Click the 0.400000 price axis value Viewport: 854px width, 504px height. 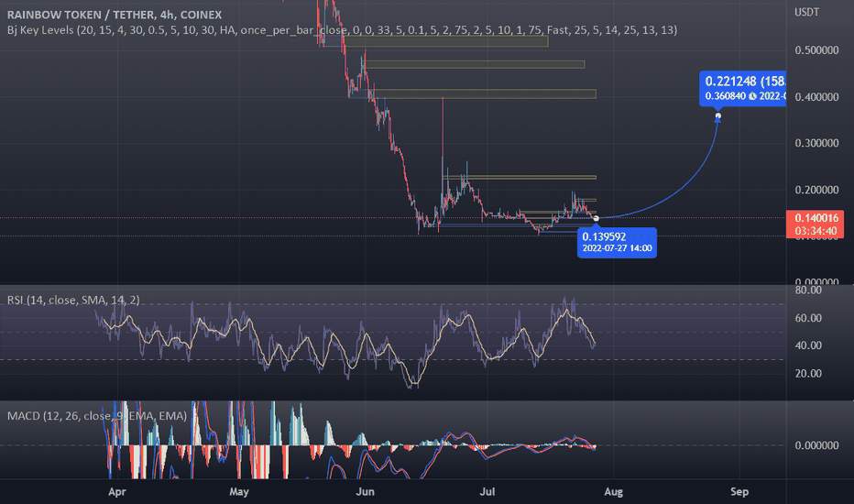point(816,97)
